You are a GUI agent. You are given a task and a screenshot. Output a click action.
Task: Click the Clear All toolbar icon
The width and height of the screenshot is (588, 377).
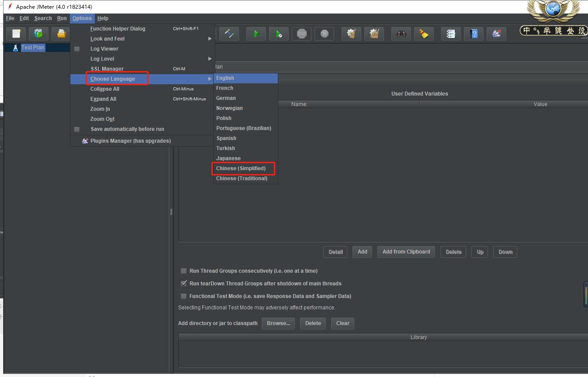point(374,34)
